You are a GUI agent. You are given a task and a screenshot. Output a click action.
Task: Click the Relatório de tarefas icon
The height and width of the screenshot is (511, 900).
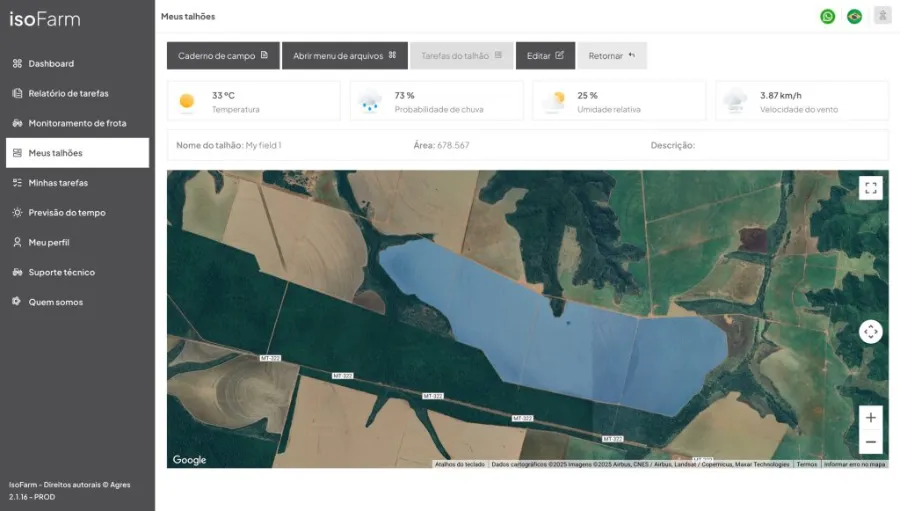(x=17, y=94)
